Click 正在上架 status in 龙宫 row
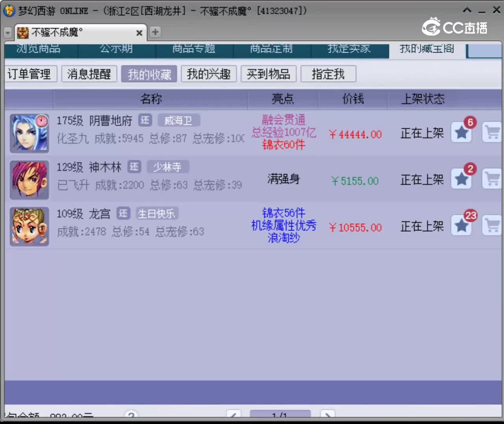 [422, 226]
